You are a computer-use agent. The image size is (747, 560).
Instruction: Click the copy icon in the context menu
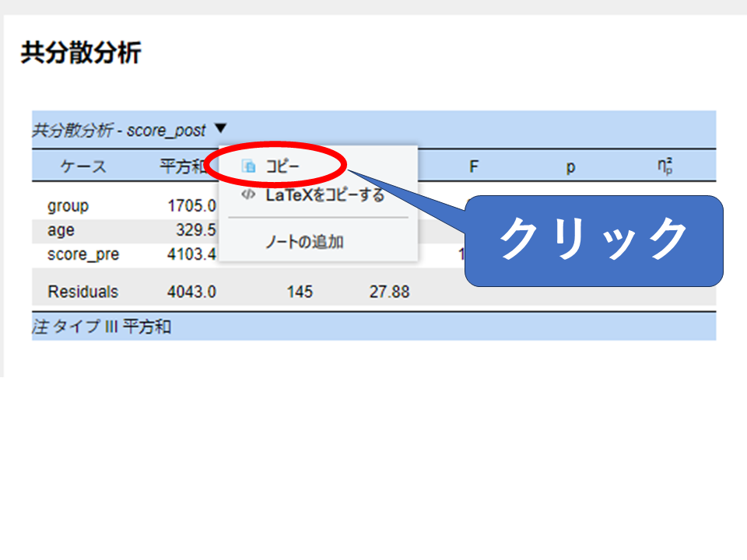(248, 166)
